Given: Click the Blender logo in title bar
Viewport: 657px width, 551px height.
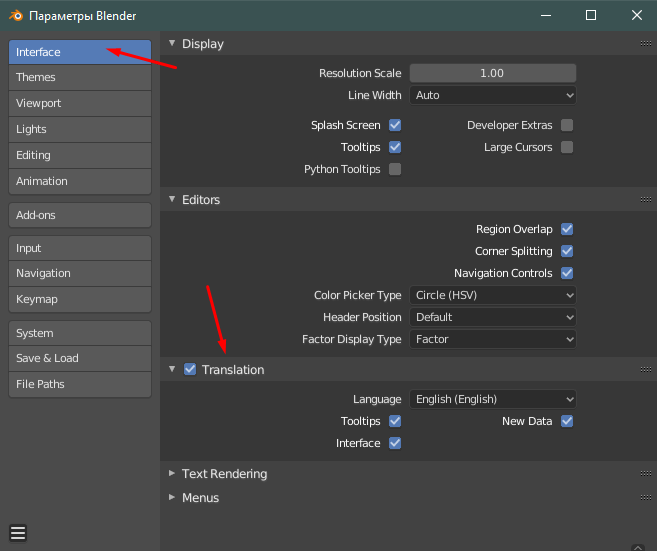Looking at the screenshot, I should click(x=15, y=16).
